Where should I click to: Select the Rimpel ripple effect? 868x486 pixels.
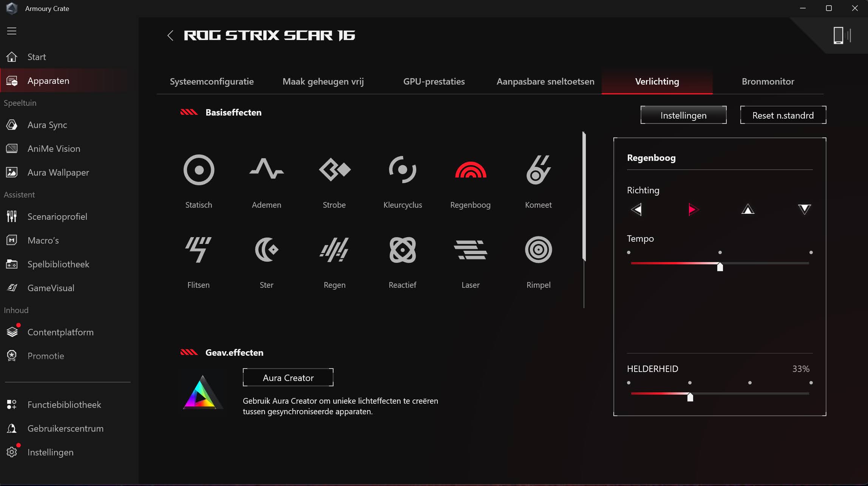(x=539, y=250)
